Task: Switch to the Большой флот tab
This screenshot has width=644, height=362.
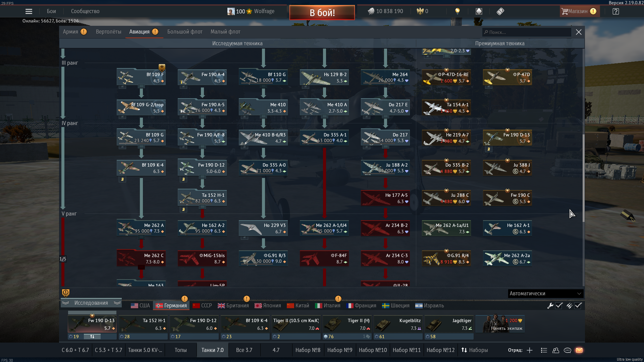Action: [x=185, y=32]
